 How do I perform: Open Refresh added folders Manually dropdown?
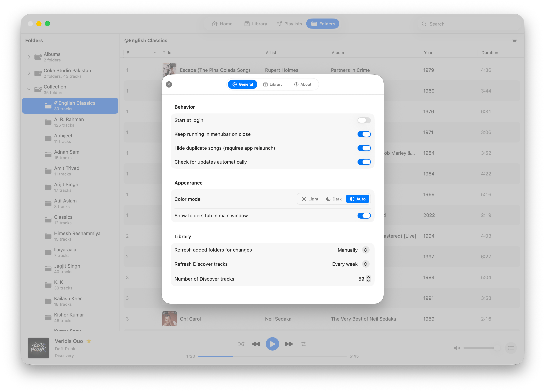coord(353,250)
